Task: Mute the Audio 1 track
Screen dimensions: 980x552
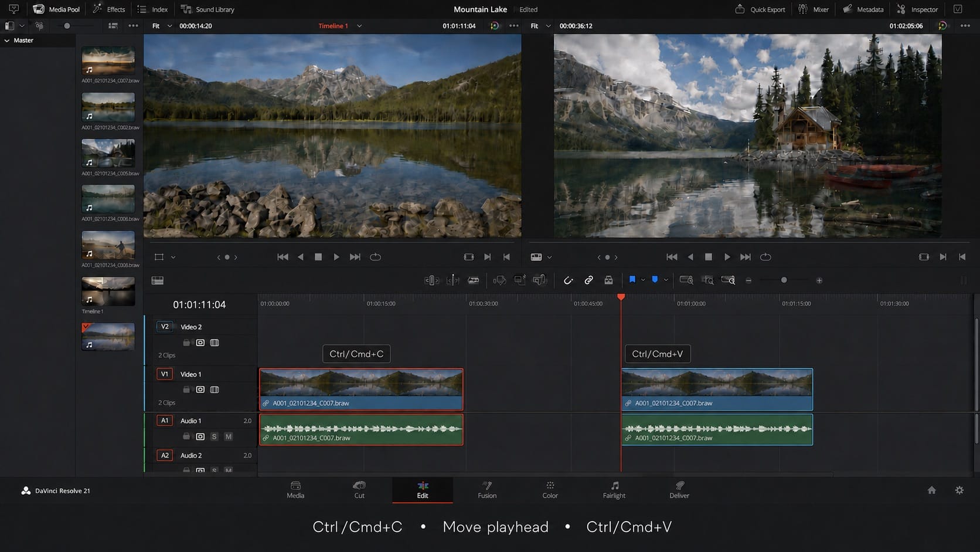Action: tap(229, 436)
